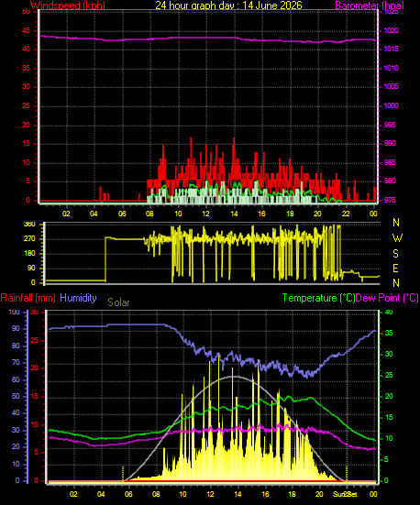
Task: Click the 18 hour label below the solar graph
Action: 292,494
